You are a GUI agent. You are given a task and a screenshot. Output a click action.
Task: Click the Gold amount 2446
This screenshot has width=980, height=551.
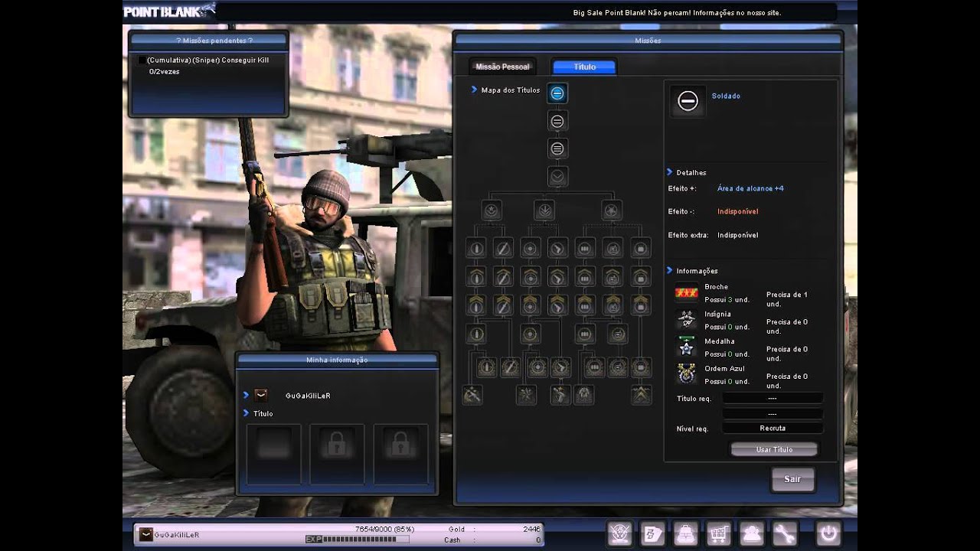tap(531, 529)
